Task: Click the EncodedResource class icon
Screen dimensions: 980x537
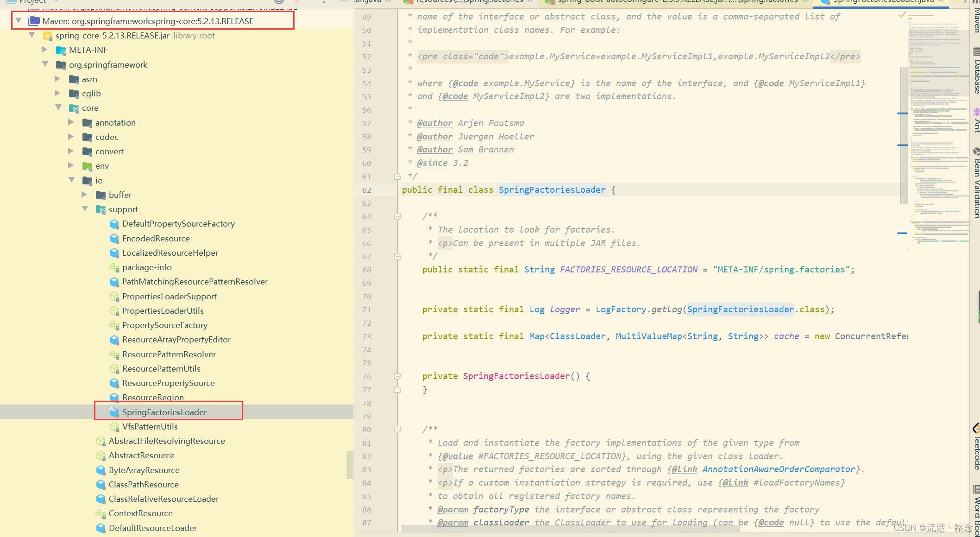Action: click(x=114, y=238)
